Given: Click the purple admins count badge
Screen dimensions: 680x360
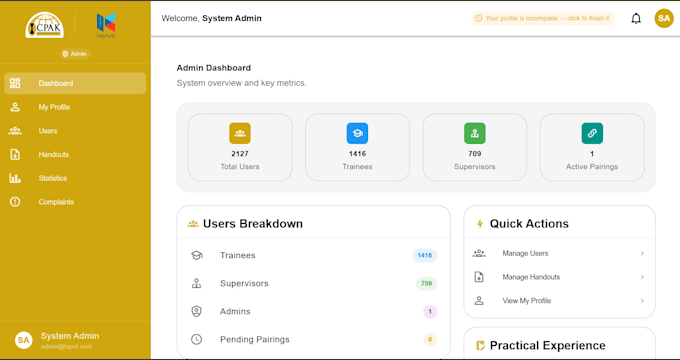Looking at the screenshot, I should pyautogui.click(x=430, y=311).
